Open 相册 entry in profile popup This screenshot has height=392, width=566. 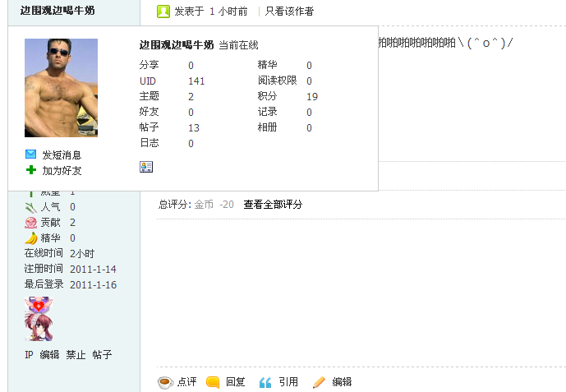(268, 127)
